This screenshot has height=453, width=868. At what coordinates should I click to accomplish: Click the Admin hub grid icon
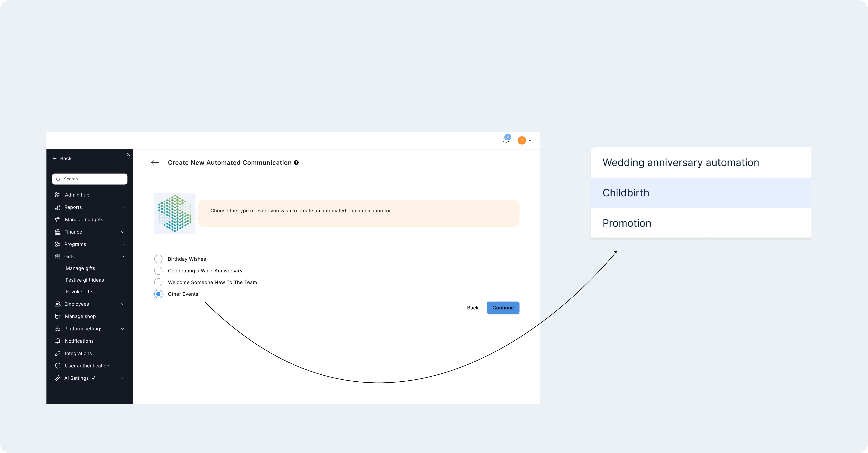point(58,195)
